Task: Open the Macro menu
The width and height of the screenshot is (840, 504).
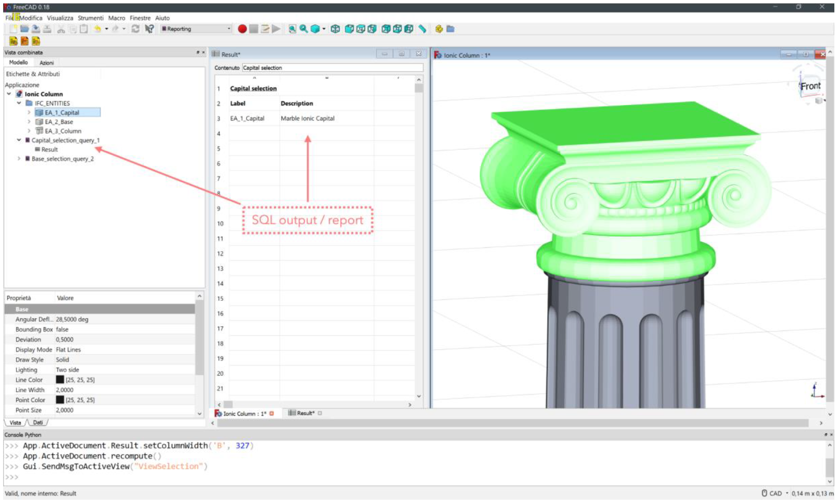Action: click(x=117, y=18)
